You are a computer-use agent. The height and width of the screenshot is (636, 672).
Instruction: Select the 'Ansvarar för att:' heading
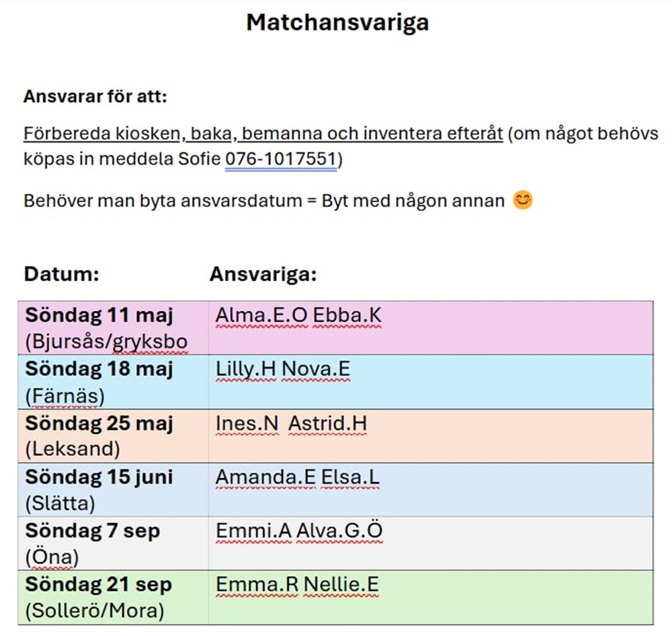pos(95,96)
